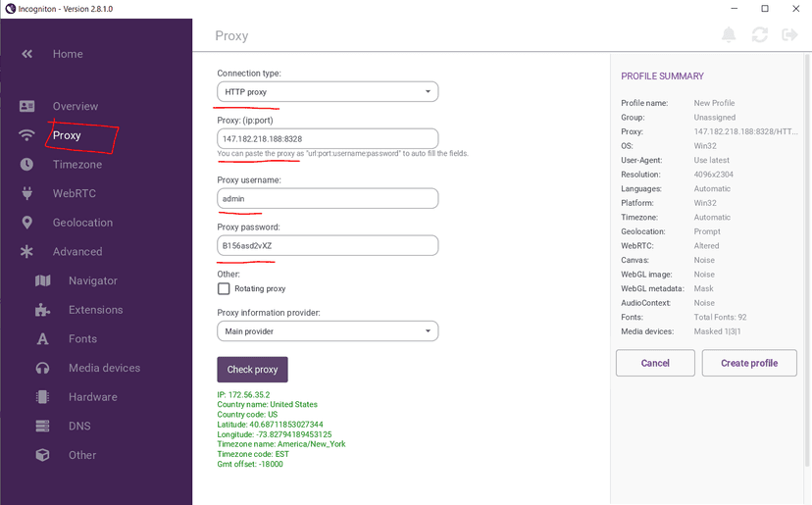Open notifications bell icon
812x505 pixels.
[x=729, y=35]
